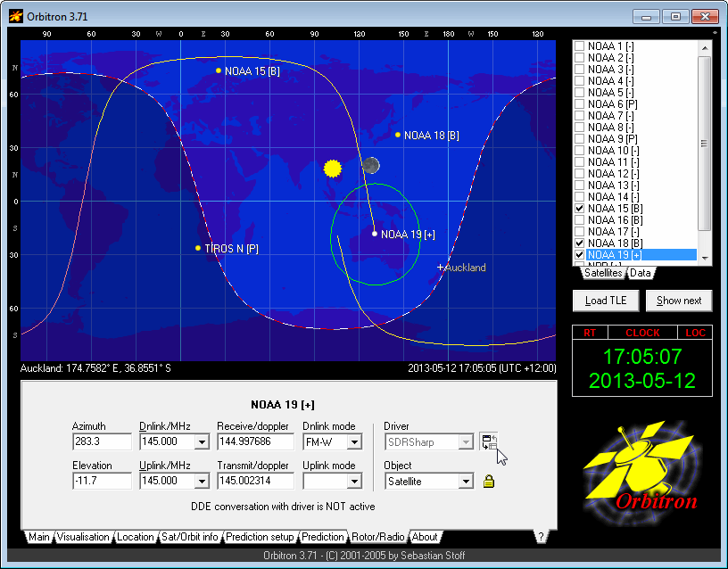Viewport: 728px width, 569px height.
Task: Select the TIROS N satellite marker on the map
Action: [x=198, y=248]
